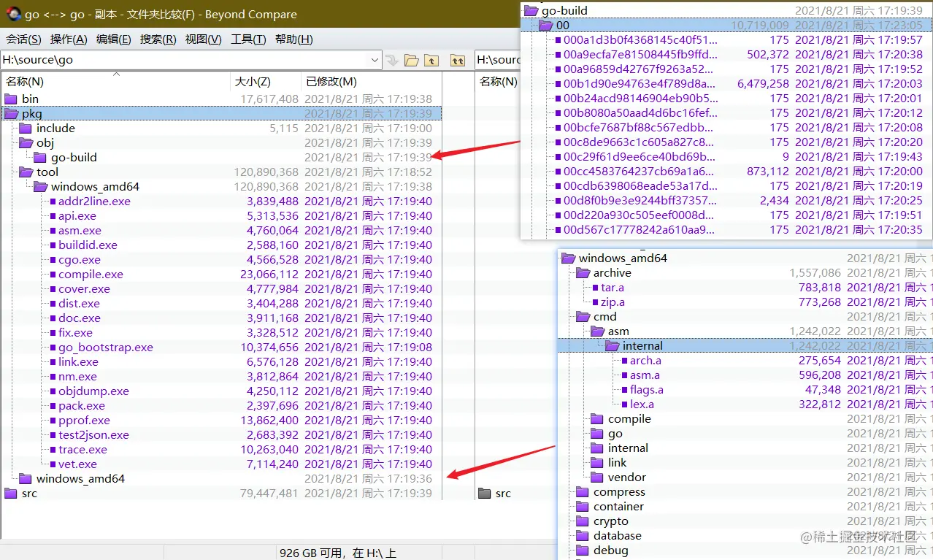Collapse the pkg folder
This screenshot has height=560, width=933.
(12, 113)
